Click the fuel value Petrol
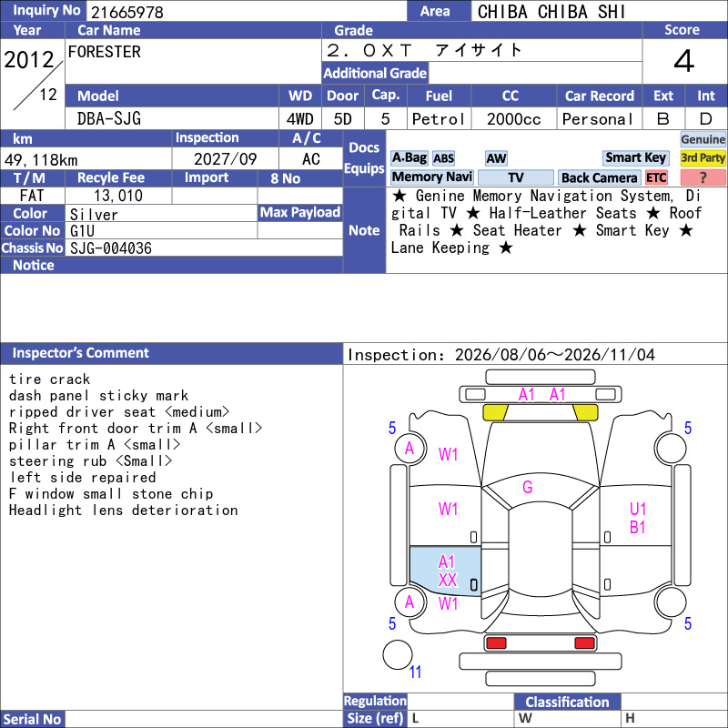 tap(439, 119)
